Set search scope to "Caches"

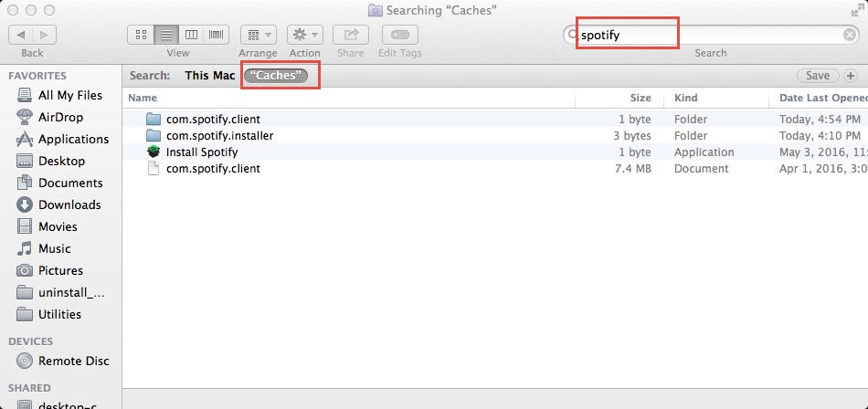click(x=276, y=75)
